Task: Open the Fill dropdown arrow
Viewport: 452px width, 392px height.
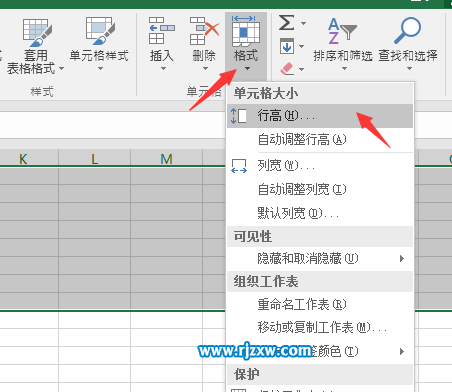Action: tap(301, 46)
